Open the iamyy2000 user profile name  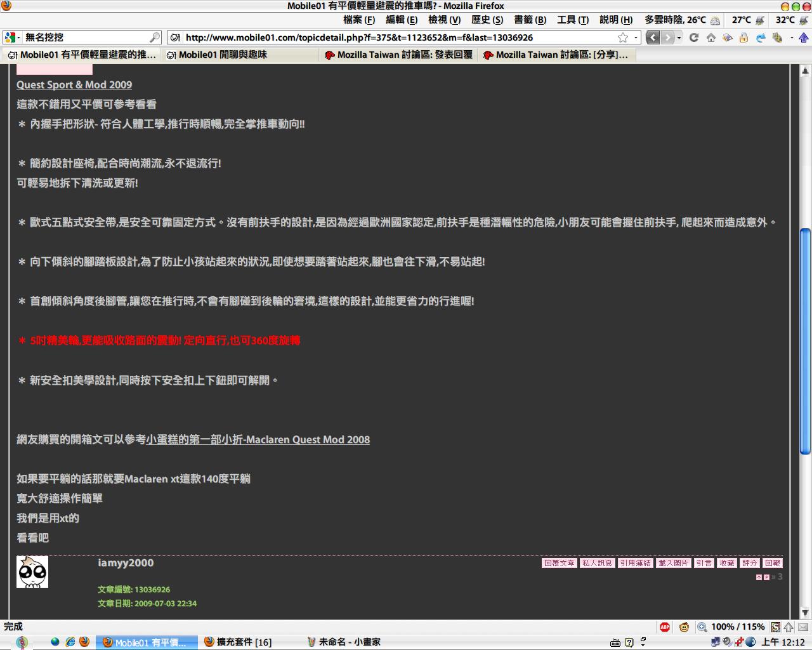click(x=126, y=563)
